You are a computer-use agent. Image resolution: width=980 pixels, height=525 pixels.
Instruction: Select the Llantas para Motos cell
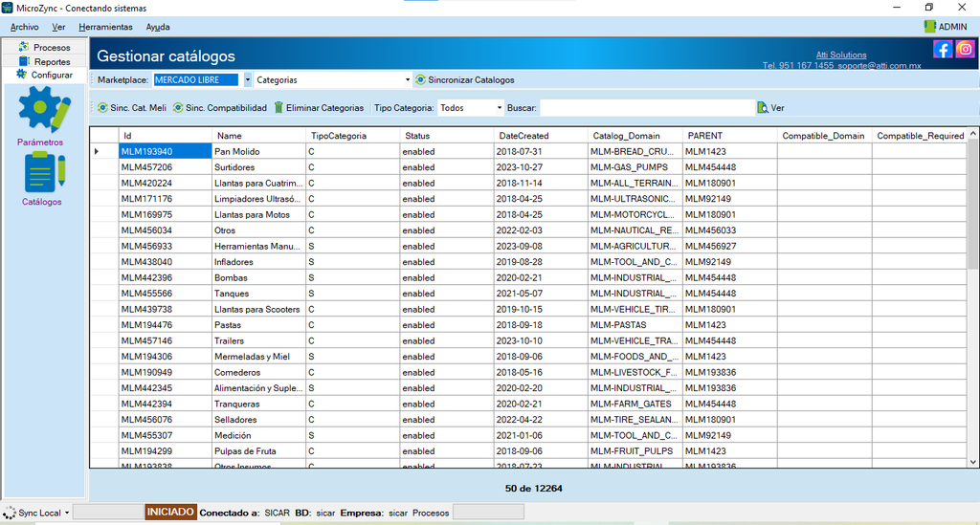(258, 214)
